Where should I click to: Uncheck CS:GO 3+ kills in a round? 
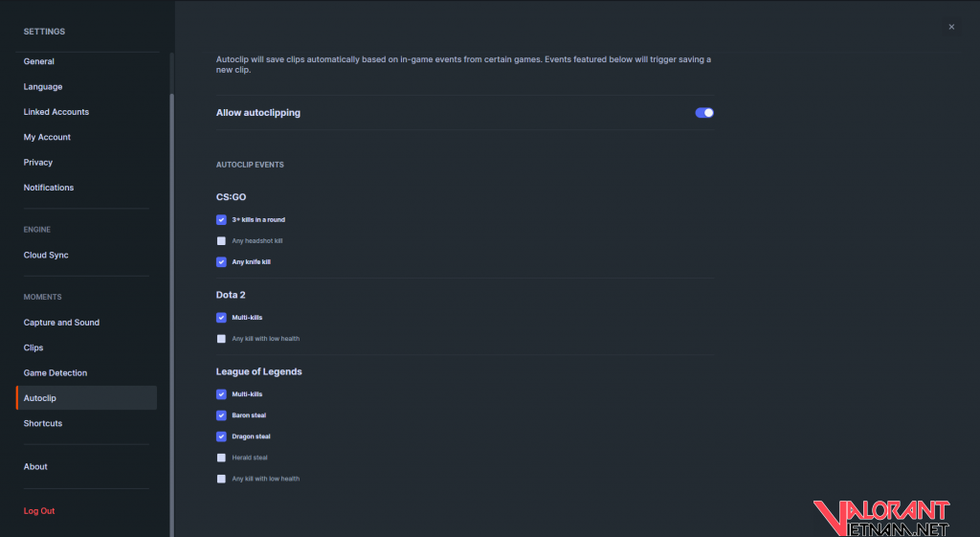[x=221, y=220]
